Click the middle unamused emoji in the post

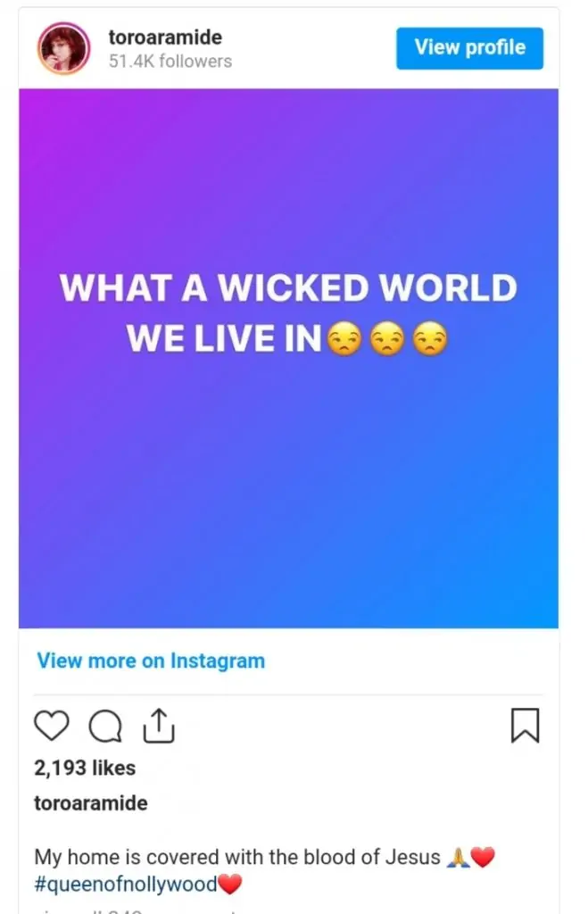pos(387,338)
